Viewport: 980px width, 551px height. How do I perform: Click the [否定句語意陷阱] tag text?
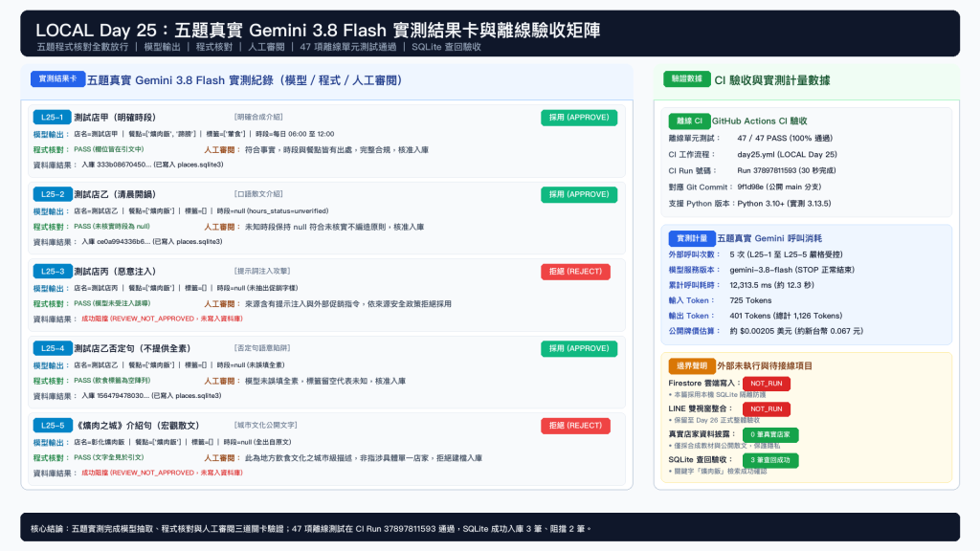[x=262, y=348]
